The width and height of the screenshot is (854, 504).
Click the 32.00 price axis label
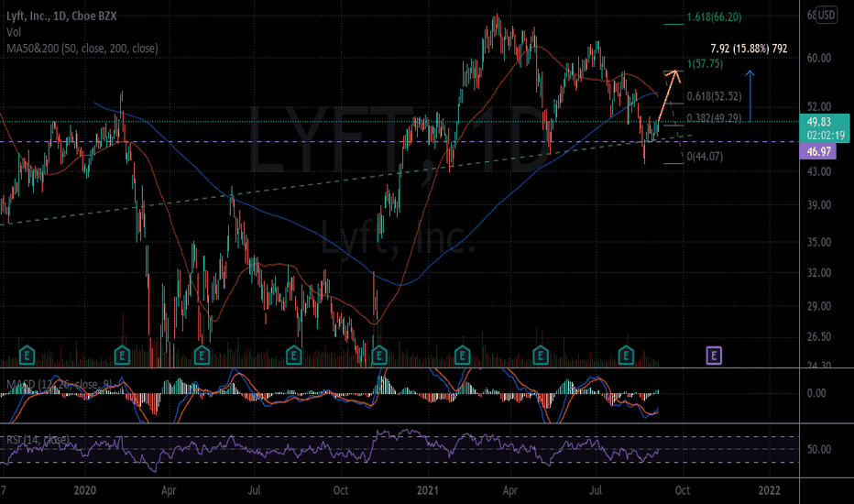point(818,272)
